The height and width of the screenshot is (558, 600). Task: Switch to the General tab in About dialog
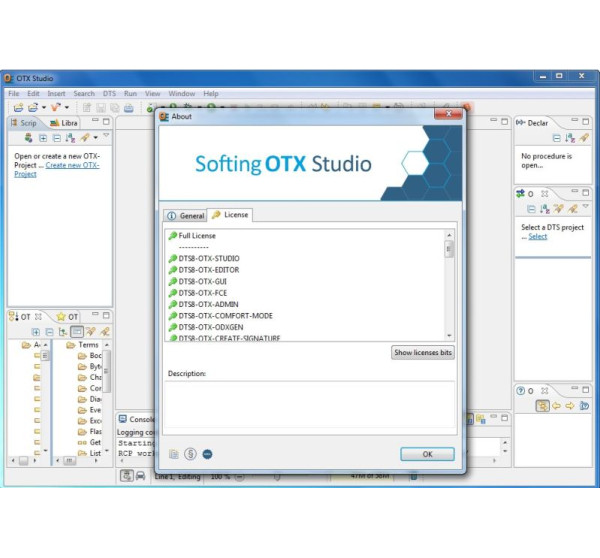186,215
